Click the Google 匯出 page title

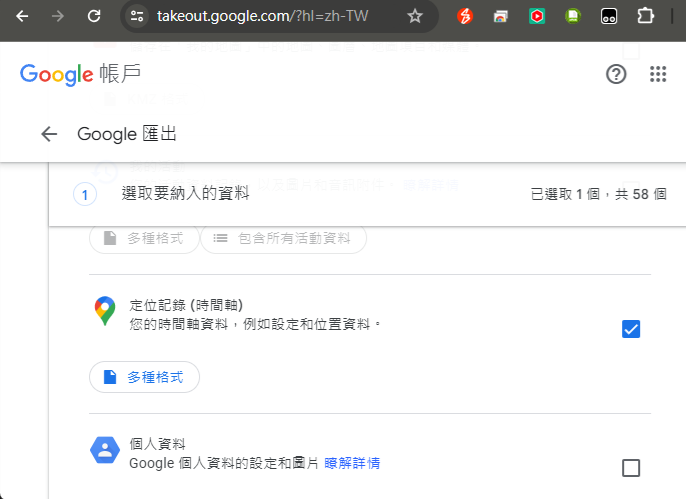[127, 134]
